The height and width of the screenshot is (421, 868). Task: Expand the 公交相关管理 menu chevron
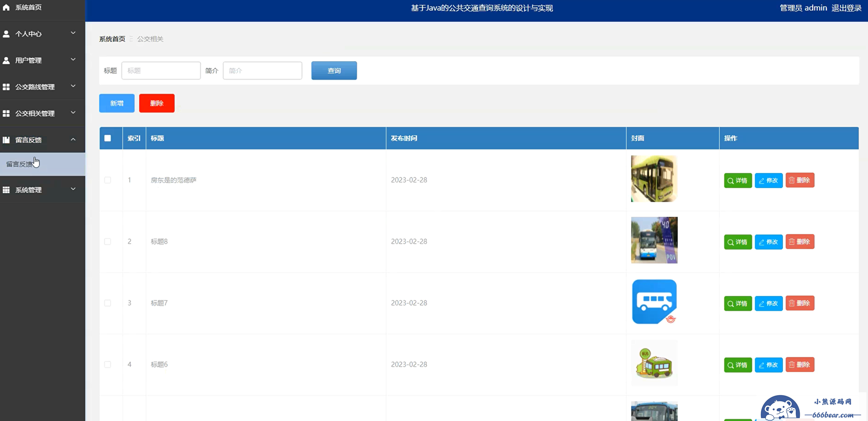73,112
